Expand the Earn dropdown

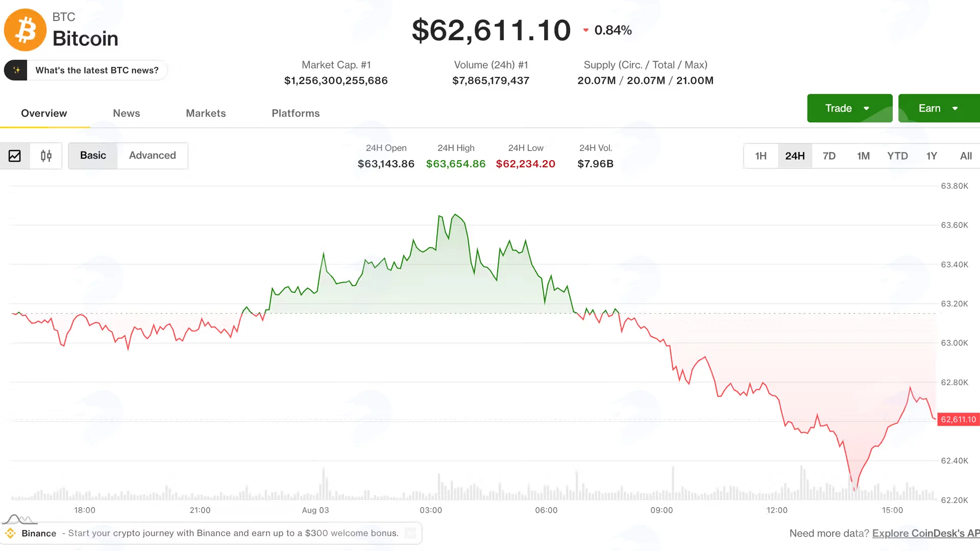coord(939,108)
